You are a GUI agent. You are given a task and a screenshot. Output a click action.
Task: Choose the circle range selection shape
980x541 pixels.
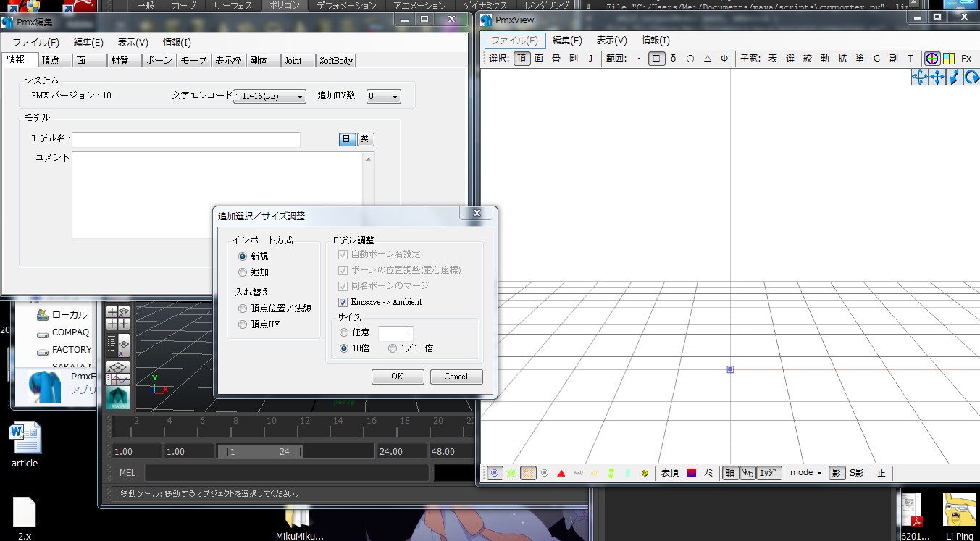tap(690, 59)
